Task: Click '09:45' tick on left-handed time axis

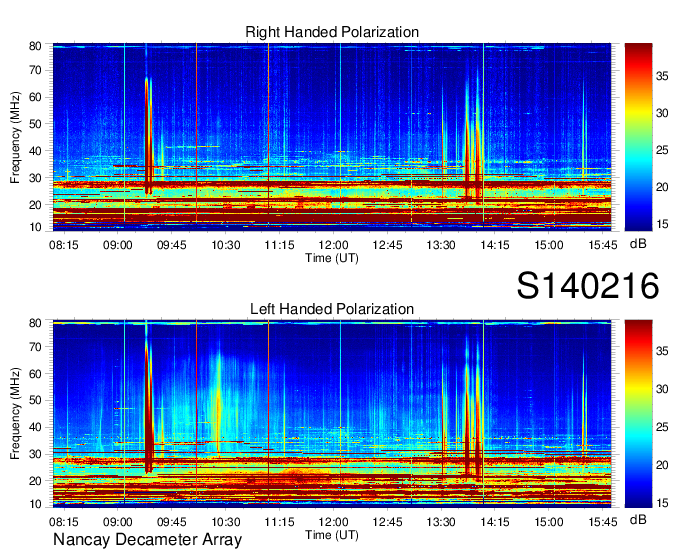Action: tap(171, 521)
